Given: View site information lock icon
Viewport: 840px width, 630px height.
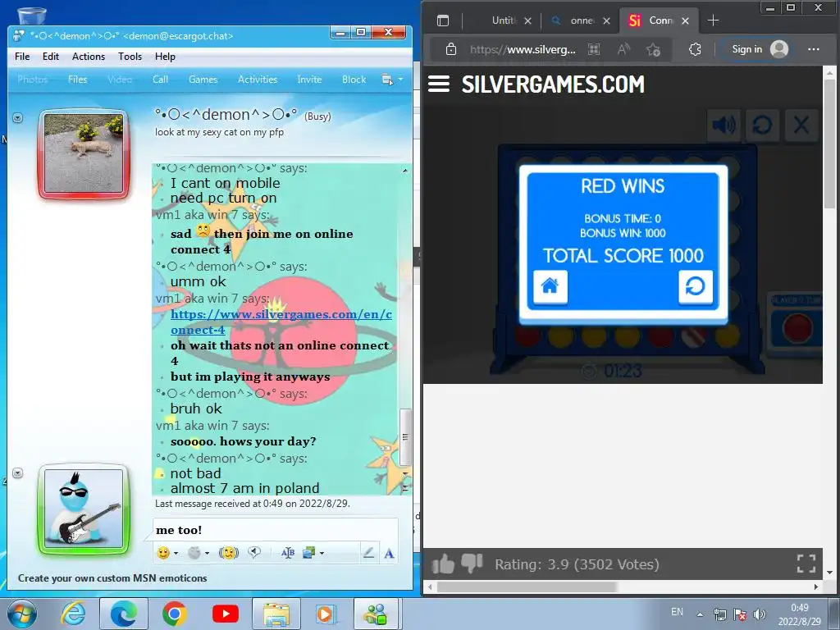Looking at the screenshot, I should [451, 49].
